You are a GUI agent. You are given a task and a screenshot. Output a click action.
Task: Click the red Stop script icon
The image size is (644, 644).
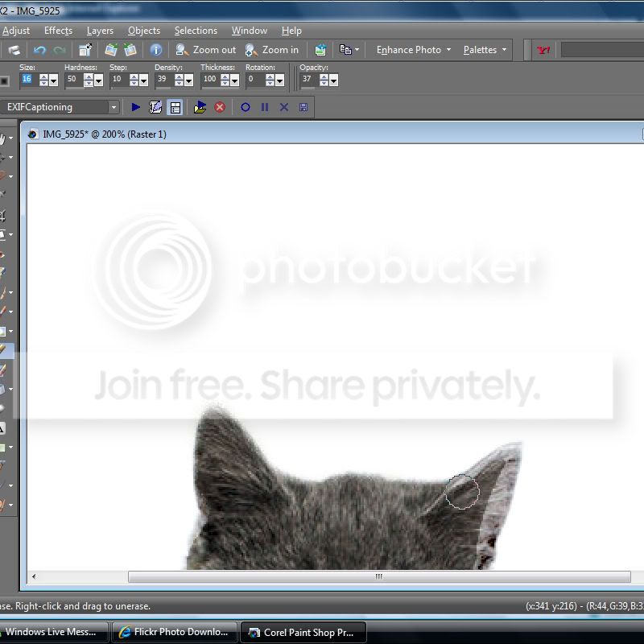point(220,107)
